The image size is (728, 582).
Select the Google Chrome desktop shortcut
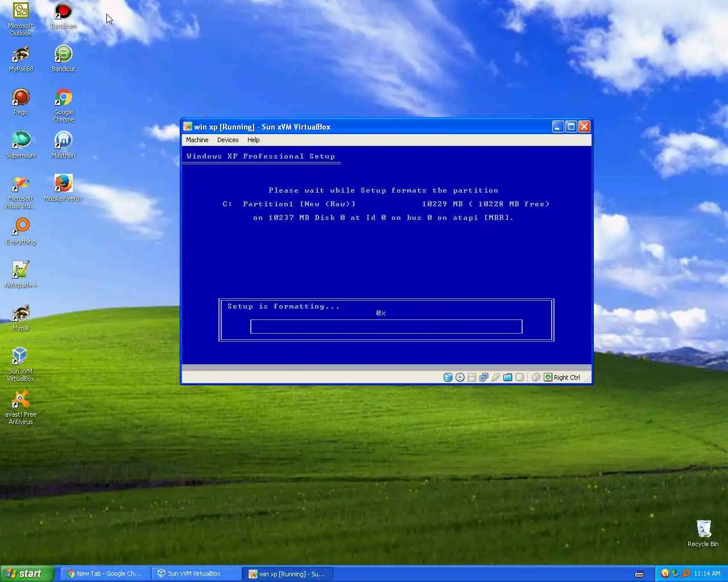pyautogui.click(x=63, y=105)
